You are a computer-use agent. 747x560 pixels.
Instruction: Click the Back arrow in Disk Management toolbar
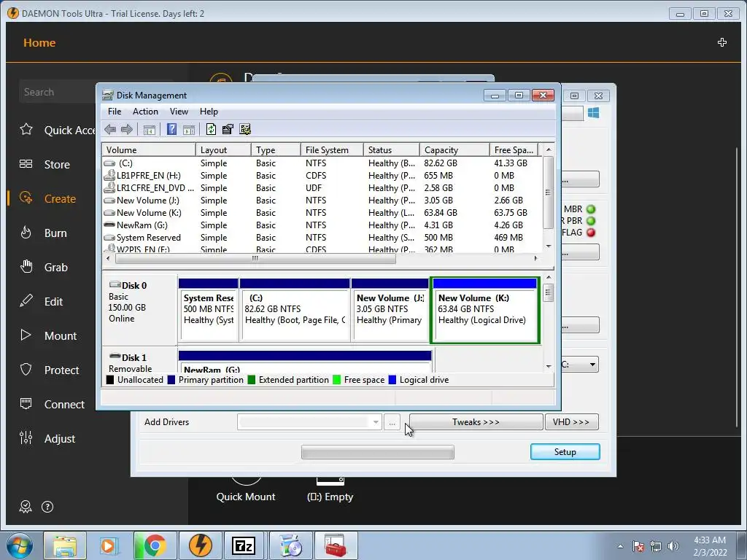pyautogui.click(x=110, y=129)
